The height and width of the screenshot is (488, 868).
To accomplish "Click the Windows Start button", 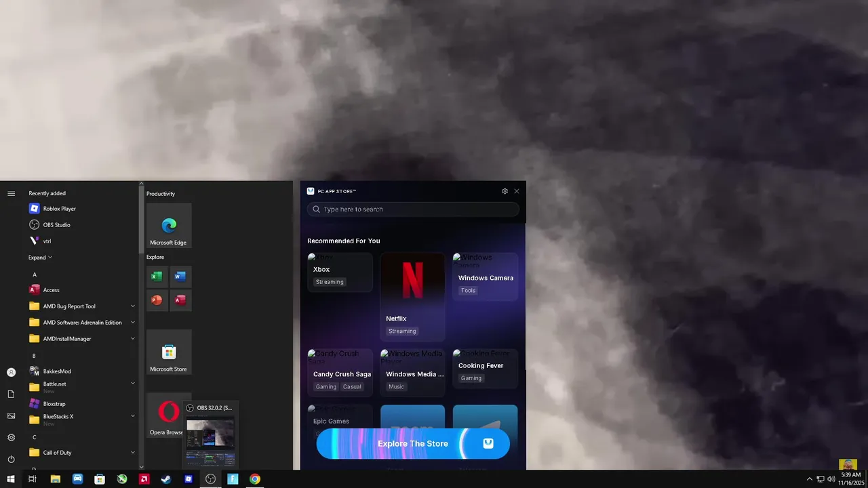I will 11,479.
